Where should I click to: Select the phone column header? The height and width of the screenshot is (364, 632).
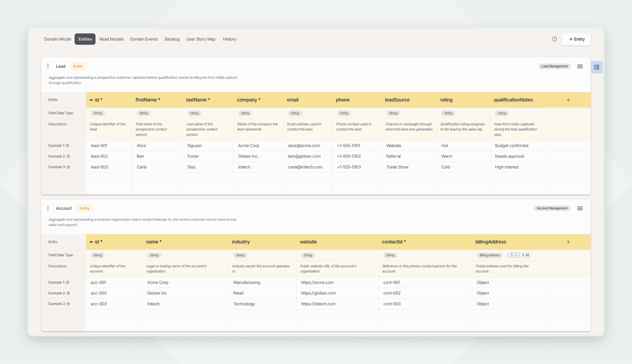(x=357, y=100)
